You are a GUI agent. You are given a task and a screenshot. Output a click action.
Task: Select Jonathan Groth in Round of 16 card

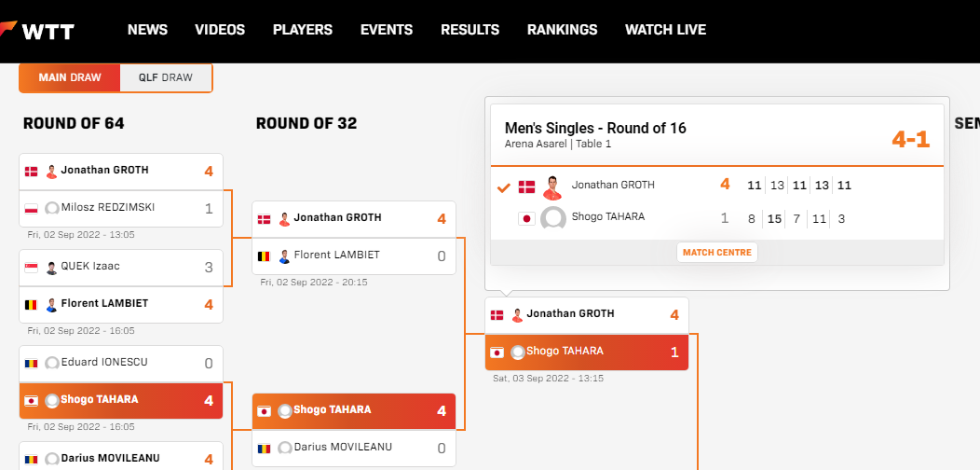click(x=570, y=314)
